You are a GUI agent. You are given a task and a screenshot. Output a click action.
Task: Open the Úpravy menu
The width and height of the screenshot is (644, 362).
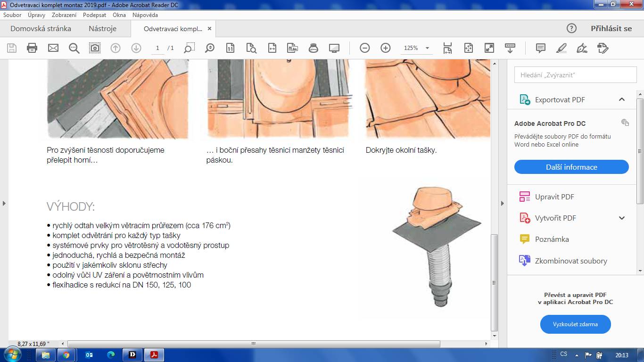click(36, 15)
